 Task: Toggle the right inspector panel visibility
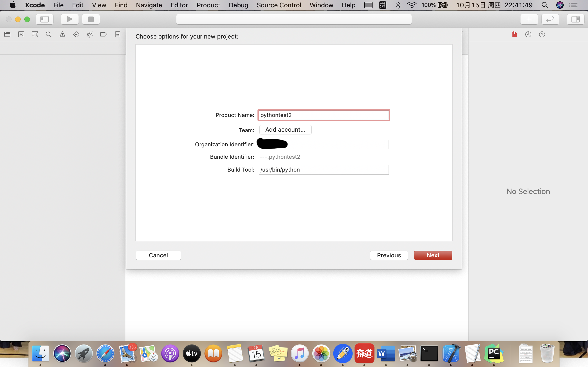575,19
